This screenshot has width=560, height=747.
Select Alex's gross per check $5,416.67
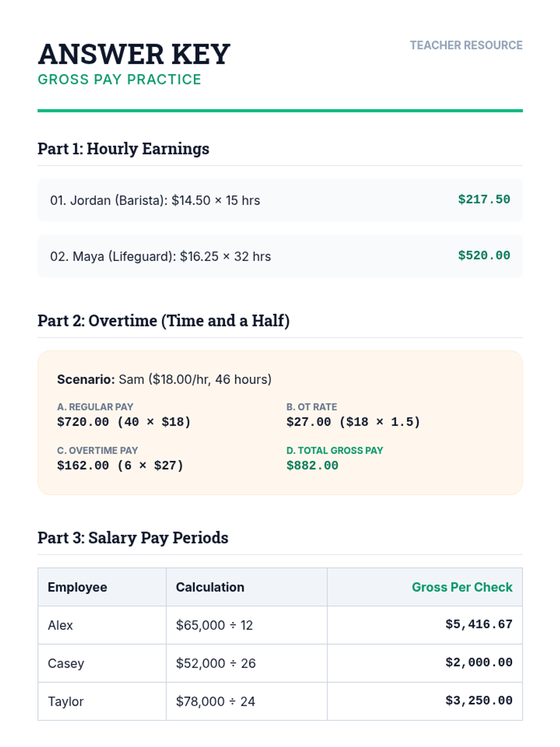(x=478, y=625)
